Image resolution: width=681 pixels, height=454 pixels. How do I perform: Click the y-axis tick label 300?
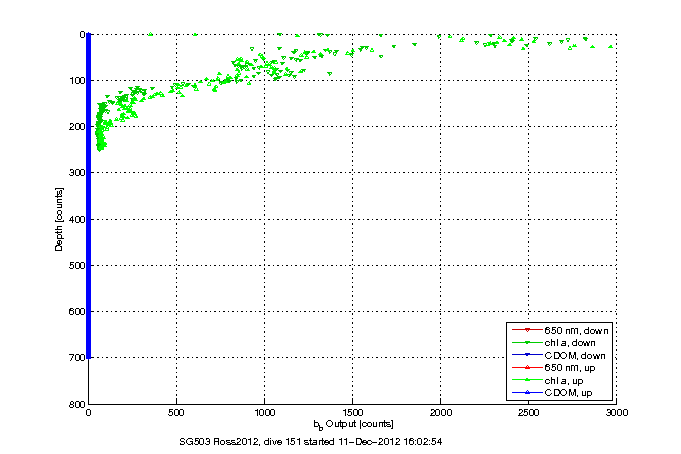76,173
